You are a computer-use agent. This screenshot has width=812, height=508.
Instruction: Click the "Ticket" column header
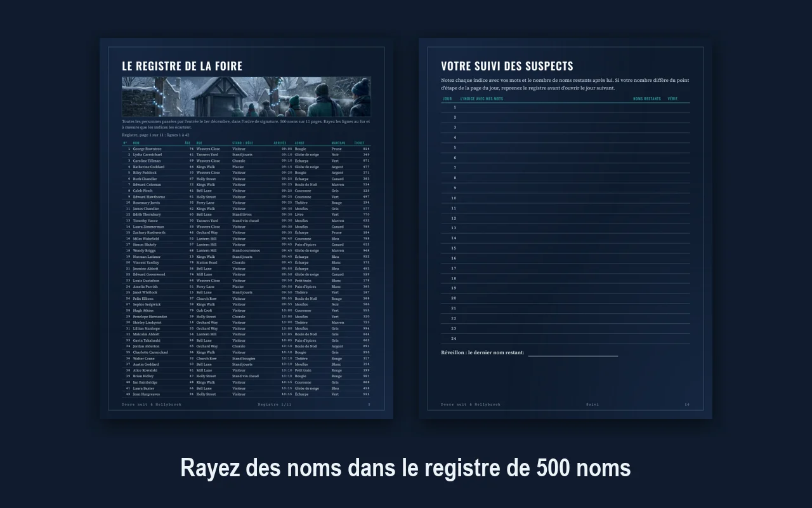click(359, 143)
